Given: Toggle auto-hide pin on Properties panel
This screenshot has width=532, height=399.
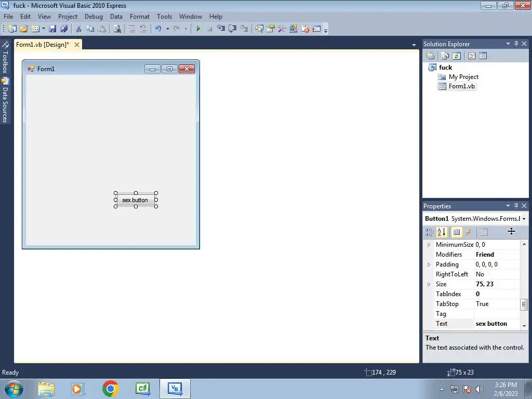Looking at the screenshot, I should click(x=516, y=206).
